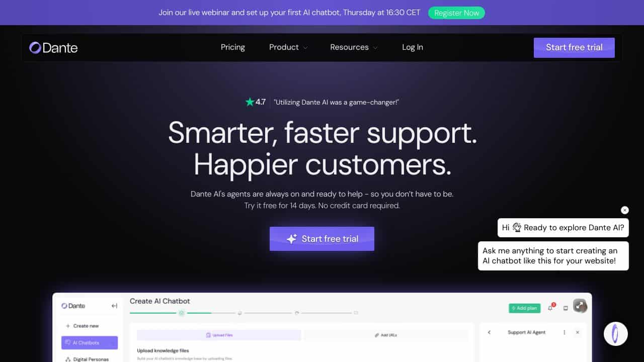Expand the Product dropdown menu
This screenshot has width=644, height=362.
click(288, 47)
